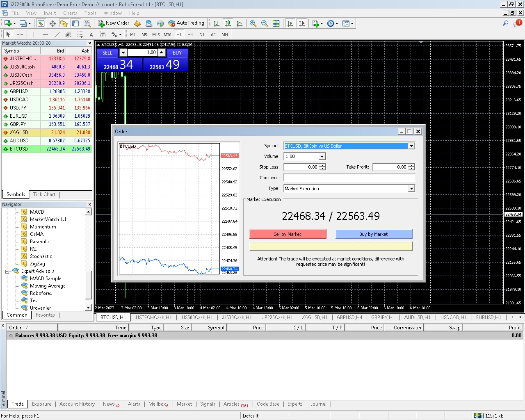Increase Stop Loss with up arrow

(x=322, y=165)
